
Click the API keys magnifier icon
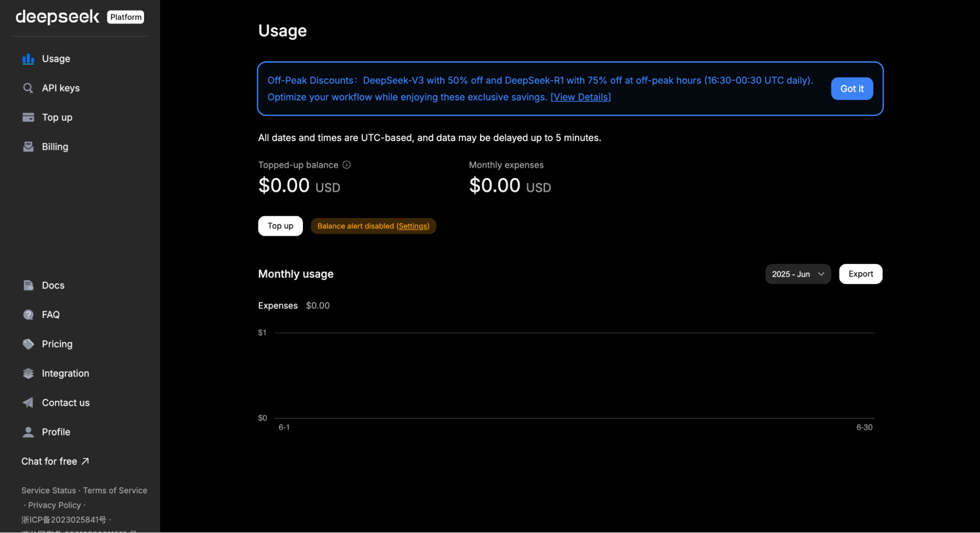[x=28, y=88]
